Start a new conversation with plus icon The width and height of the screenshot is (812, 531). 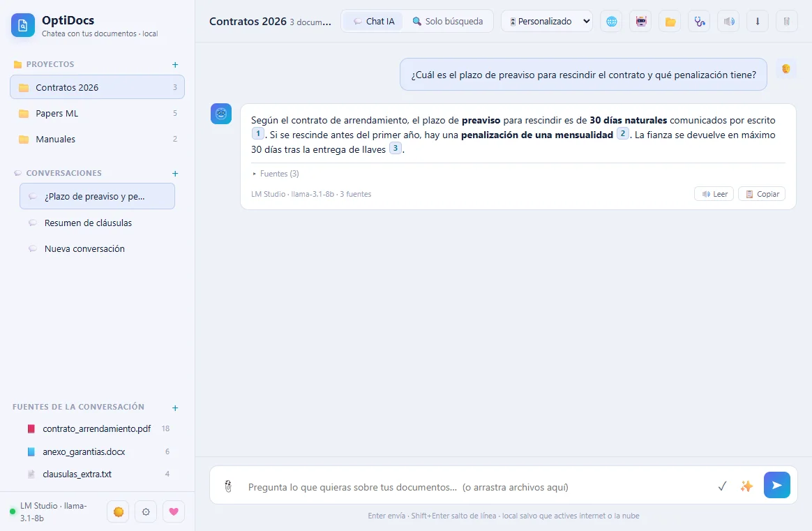tap(175, 174)
